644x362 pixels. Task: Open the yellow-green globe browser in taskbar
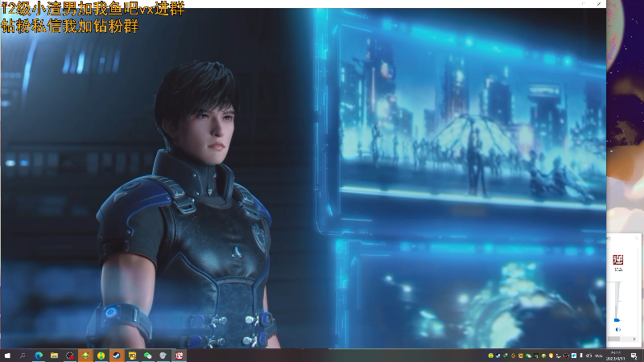coord(101,356)
